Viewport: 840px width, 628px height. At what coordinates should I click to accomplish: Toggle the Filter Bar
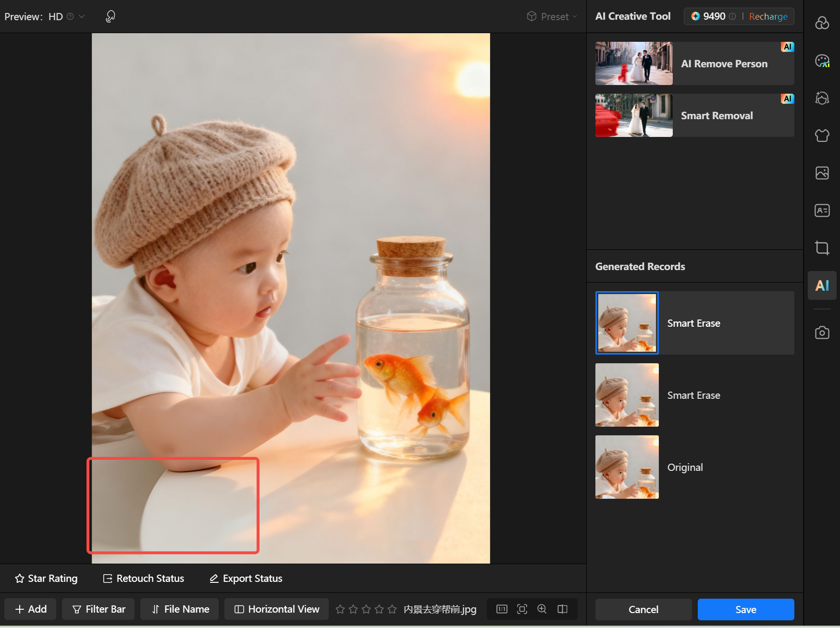(98, 609)
